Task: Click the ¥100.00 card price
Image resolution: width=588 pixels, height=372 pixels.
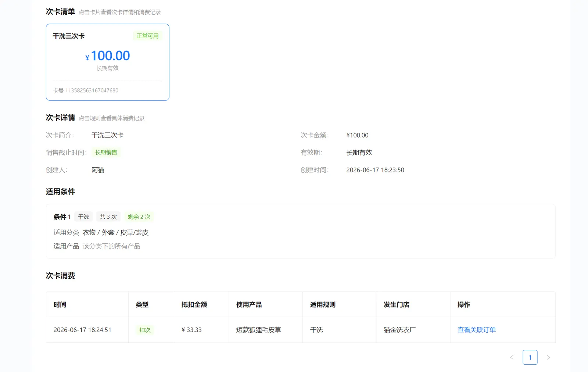Action: coord(107,56)
